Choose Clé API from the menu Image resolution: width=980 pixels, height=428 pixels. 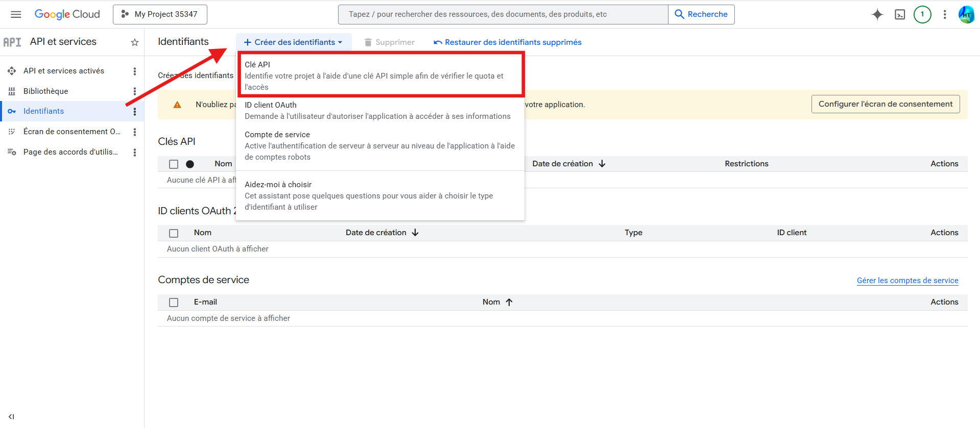[x=381, y=75]
